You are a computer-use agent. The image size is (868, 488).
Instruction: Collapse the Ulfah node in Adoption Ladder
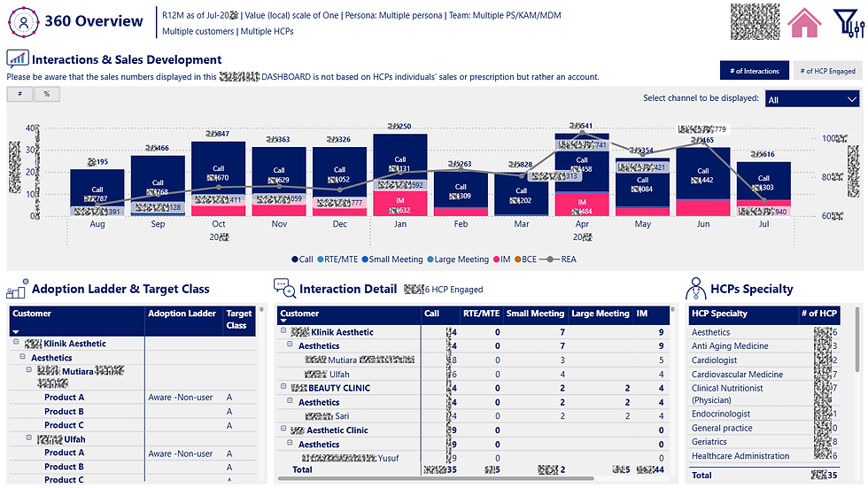[29, 438]
